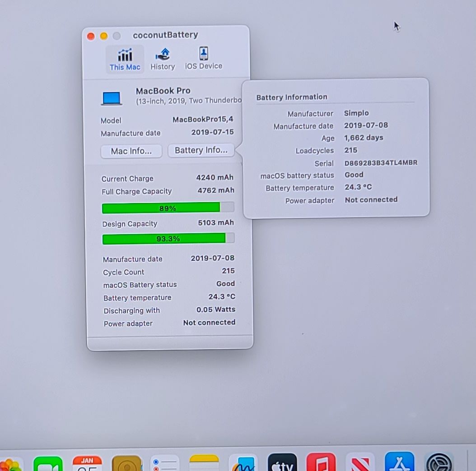Open the App Store from Dock
This screenshot has width=476, height=471.
click(399, 464)
